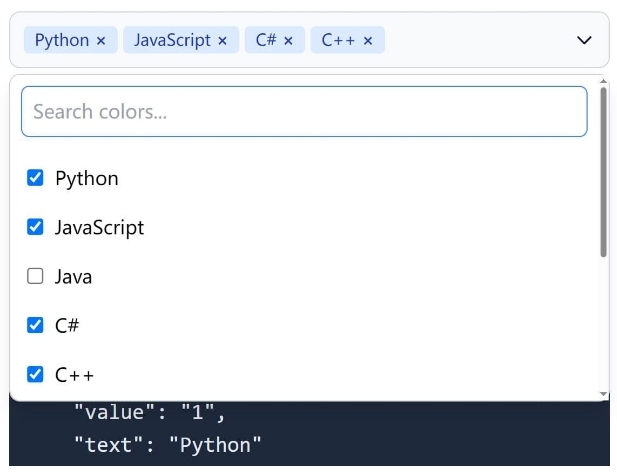Click the dropdown list scrollbar thumb

pyautogui.click(x=603, y=170)
